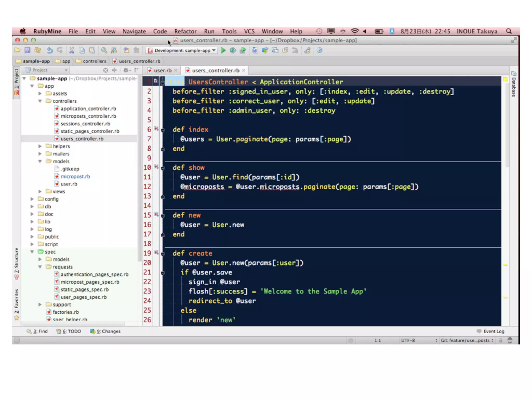532x399 pixels.
Task: Click the Help question mark icon
Action: click(320, 50)
